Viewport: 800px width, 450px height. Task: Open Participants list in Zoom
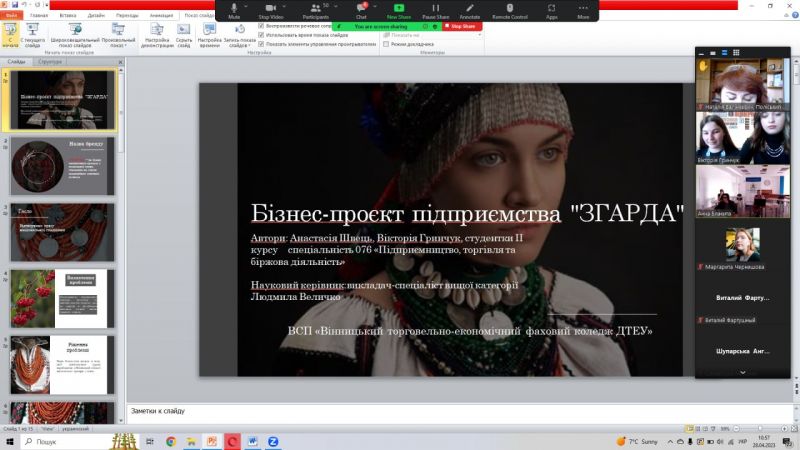[x=315, y=11]
